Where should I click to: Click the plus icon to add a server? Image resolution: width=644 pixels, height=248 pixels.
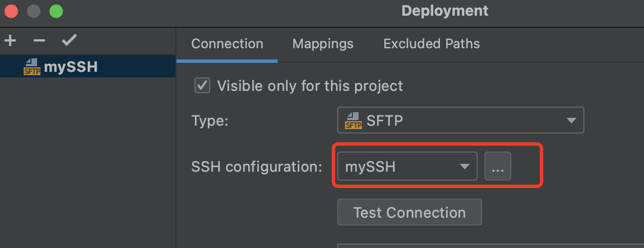pos(10,40)
